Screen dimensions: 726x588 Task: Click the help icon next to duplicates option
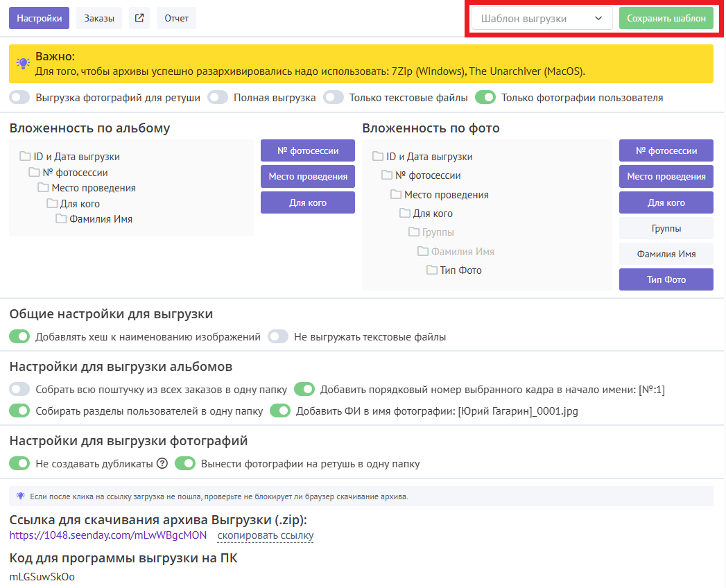(x=162, y=463)
